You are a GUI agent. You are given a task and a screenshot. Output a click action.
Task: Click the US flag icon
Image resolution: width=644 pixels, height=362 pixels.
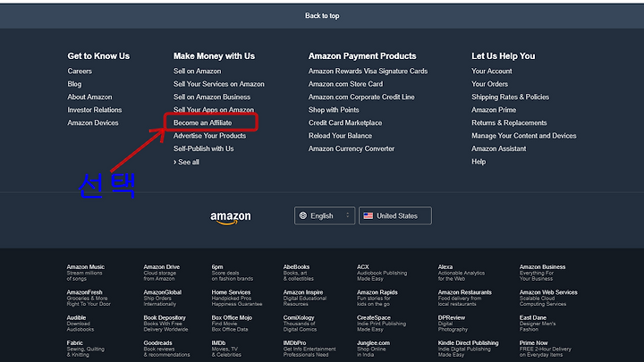point(368,215)
